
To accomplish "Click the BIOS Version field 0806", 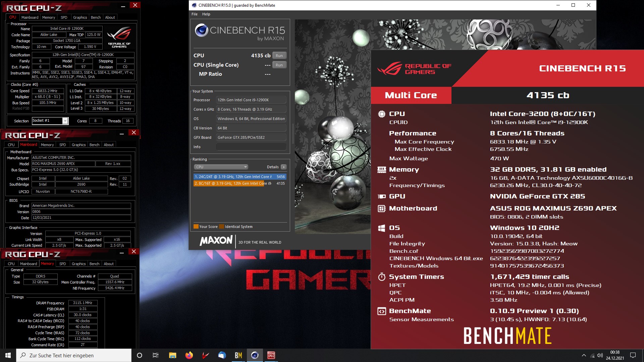I will 81,212.
